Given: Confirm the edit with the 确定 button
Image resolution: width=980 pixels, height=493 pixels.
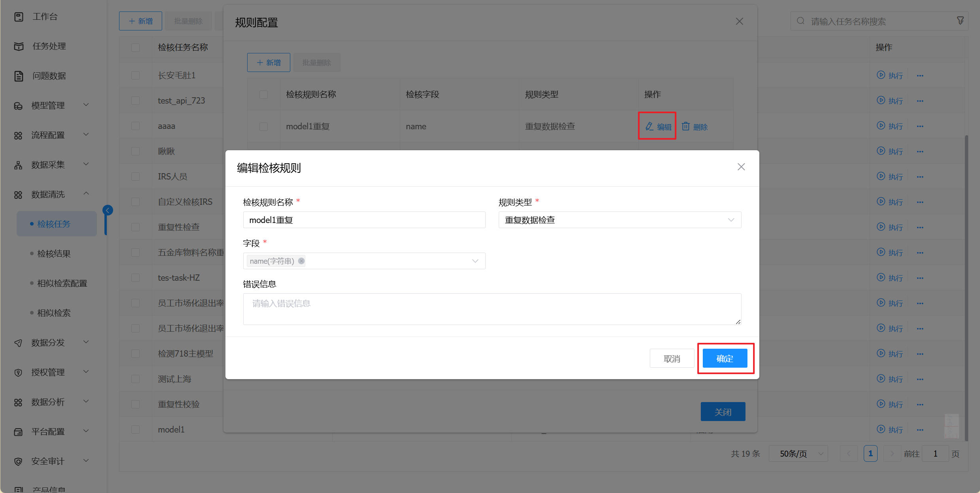Looking at the screenshot, I should 725,359.
